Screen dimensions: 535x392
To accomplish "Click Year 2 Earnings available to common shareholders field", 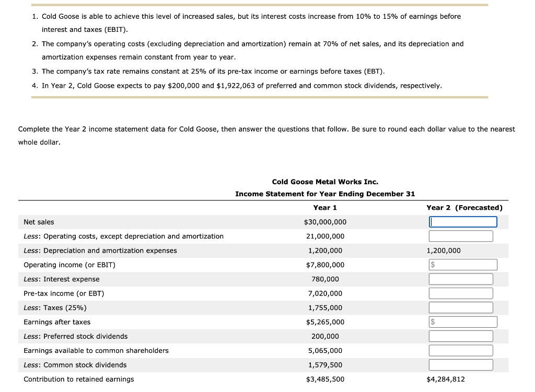I will point(461,351).
